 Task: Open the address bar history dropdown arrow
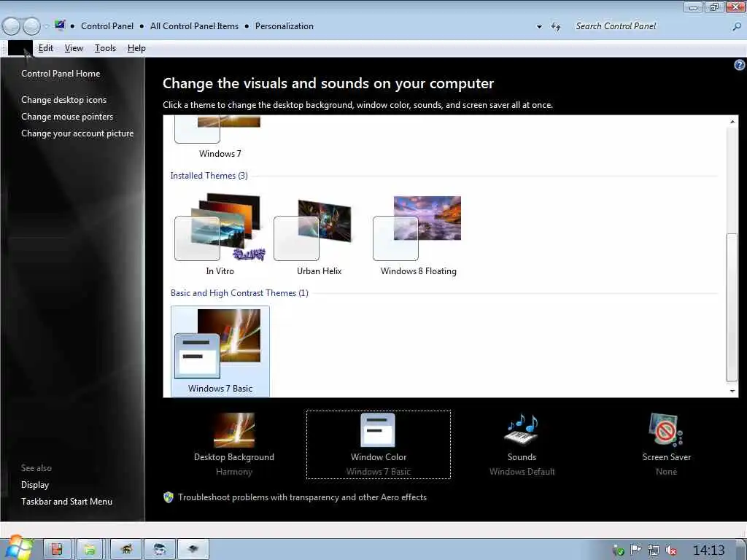[539, 27]
